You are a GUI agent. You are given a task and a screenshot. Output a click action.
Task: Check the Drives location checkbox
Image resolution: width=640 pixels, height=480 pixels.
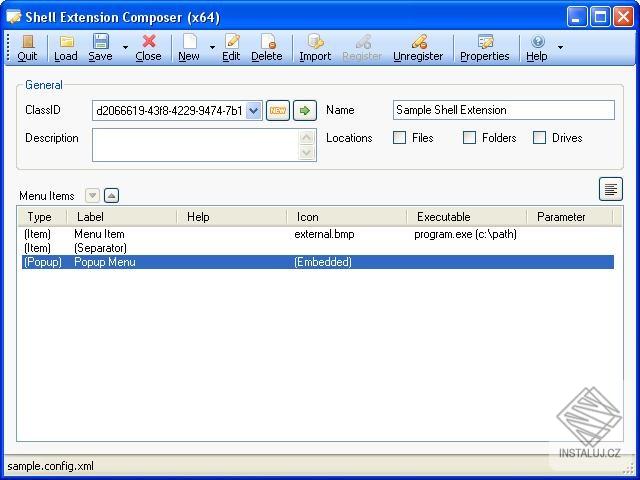point(540,138)
